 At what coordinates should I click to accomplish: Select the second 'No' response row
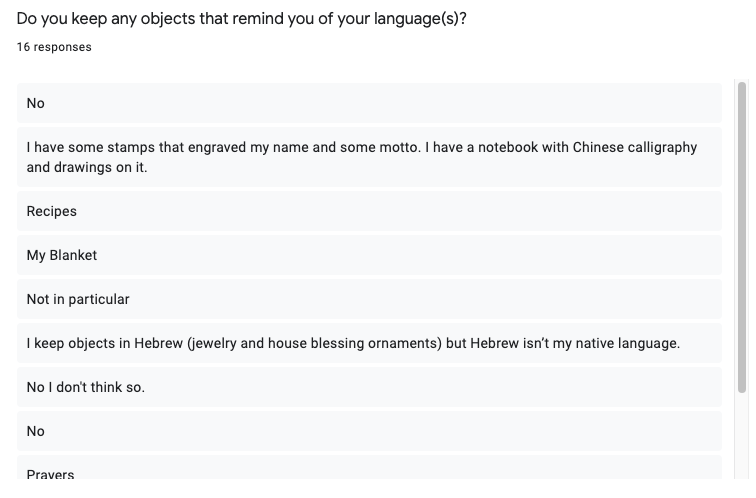tap(369, 431)
